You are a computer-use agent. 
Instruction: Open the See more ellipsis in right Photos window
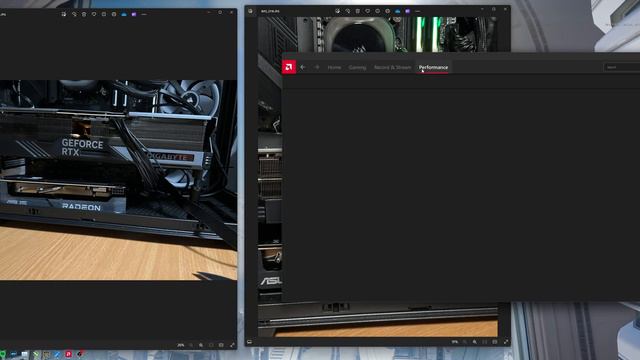click(417, 11)
